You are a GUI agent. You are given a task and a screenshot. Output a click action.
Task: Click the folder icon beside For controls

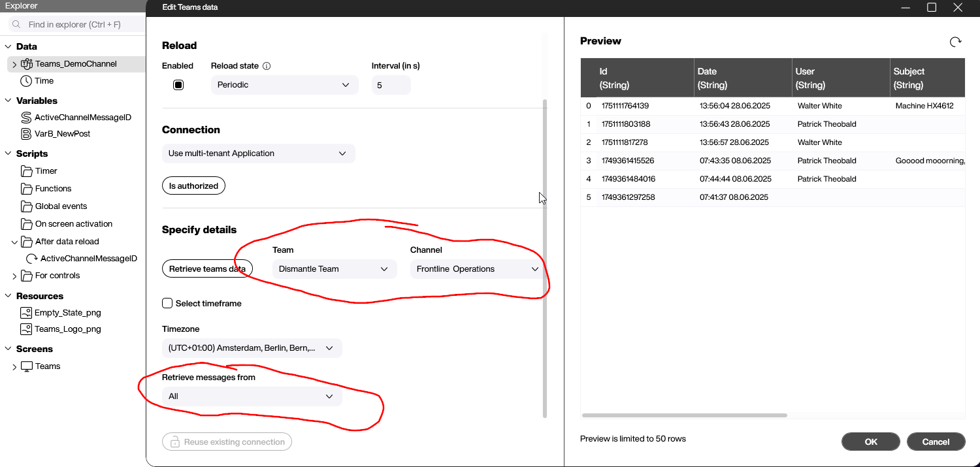tap(26, 276)
